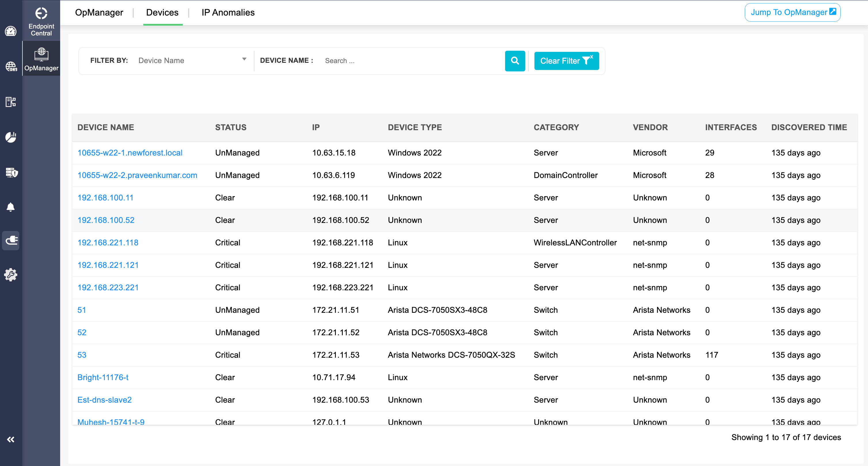Viewport: 868px width, 466px height.
Task: Run the search with the magnifier button
Action: click(515, 61)
